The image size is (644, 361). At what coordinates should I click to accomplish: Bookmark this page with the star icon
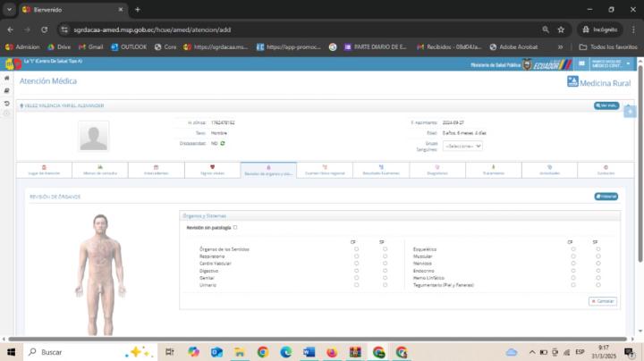pyautogui.click(x=560, y=29)
